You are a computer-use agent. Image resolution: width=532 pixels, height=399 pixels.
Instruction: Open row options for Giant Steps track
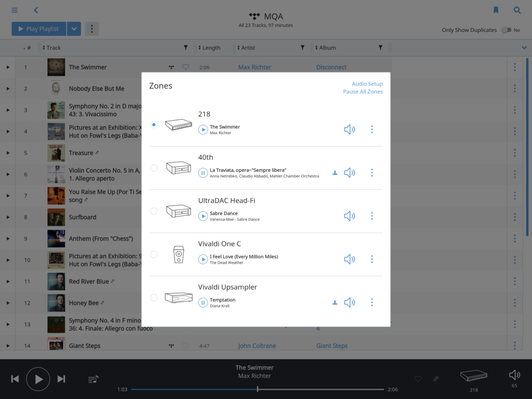[515, 346]
